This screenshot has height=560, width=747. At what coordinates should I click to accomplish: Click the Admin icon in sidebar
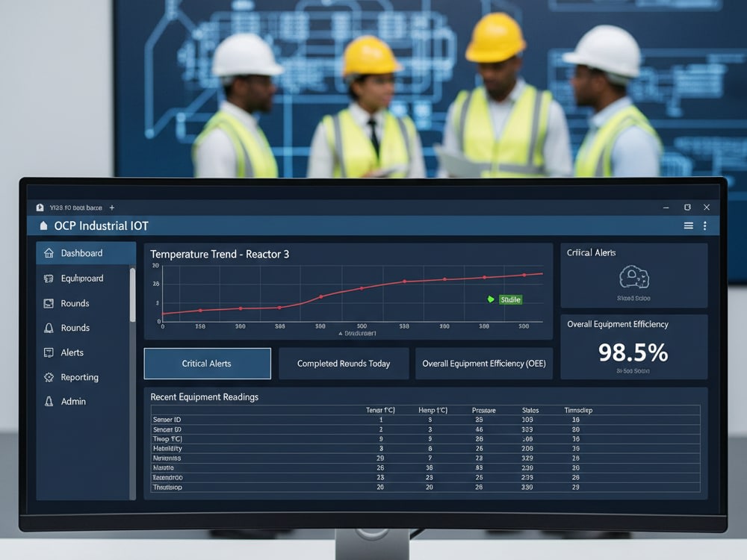coord(49,402)
